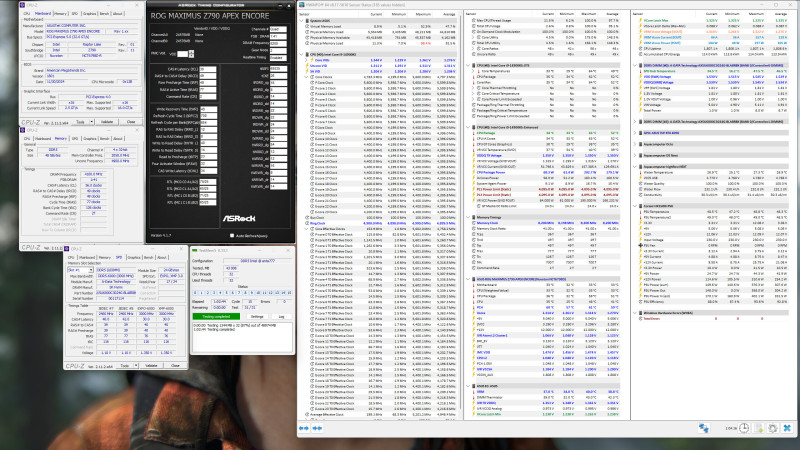Image resolution: width=800 pixels, height=450 pixels.
Task: Open Bench tab in CPU-Z Memory window
Action: point(104,138)
